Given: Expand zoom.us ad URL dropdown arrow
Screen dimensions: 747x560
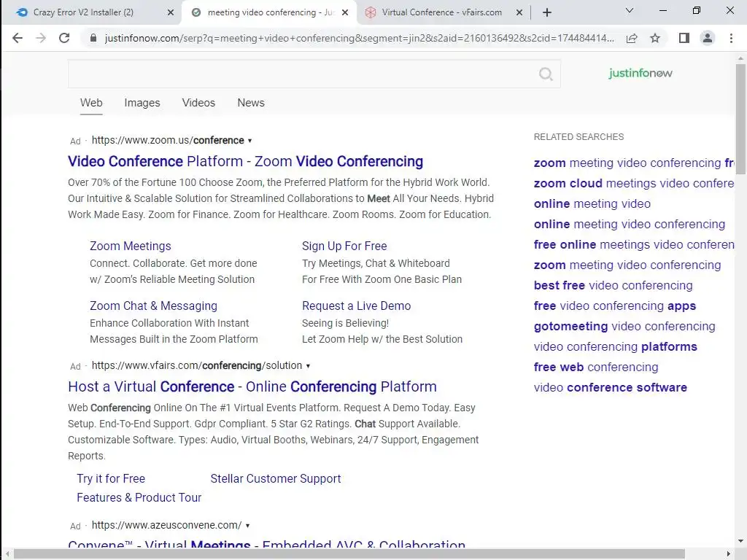Looking at the screenshot, I should [249, 141].
